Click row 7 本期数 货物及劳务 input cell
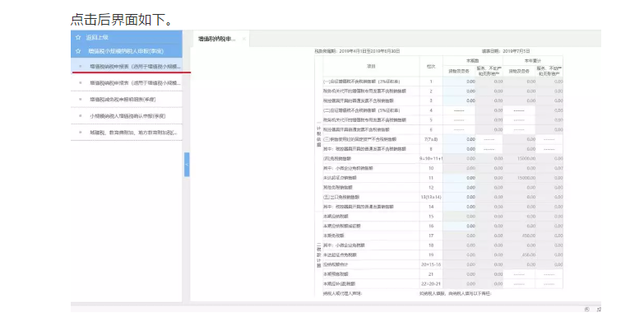 pos(459,139)
